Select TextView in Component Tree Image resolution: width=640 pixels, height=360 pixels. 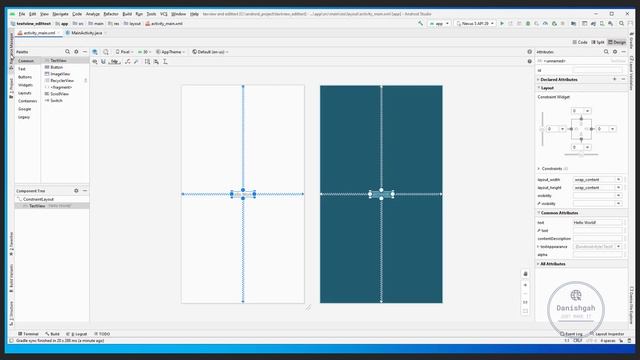(52, 206)
